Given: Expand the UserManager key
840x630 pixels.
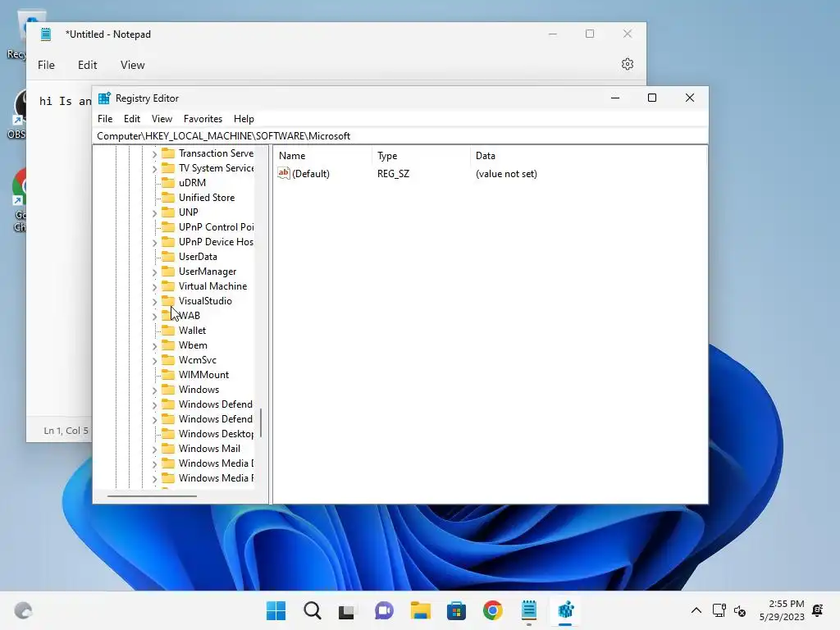Looking at the screenshot, I should (154, 272).
